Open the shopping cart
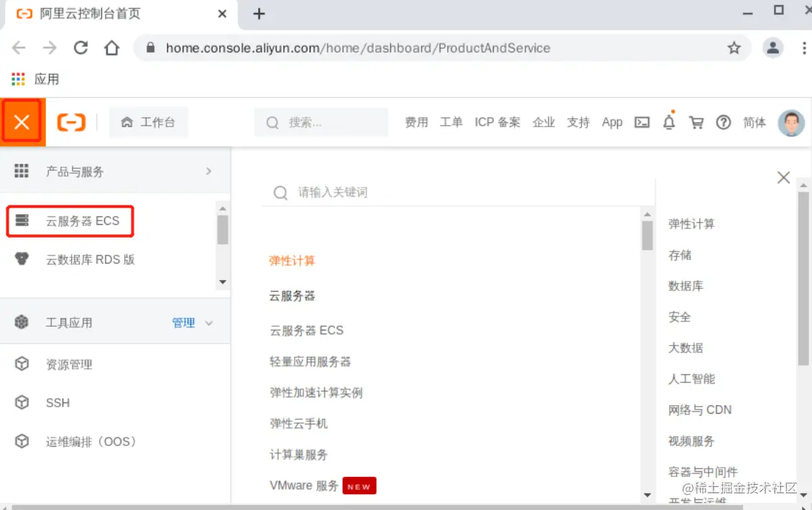The image size is (812, 510). coord(696,122)
